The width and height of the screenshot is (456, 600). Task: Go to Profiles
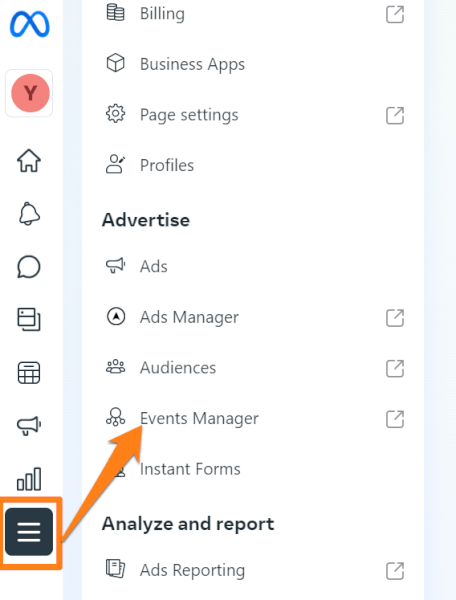point(254,165)
